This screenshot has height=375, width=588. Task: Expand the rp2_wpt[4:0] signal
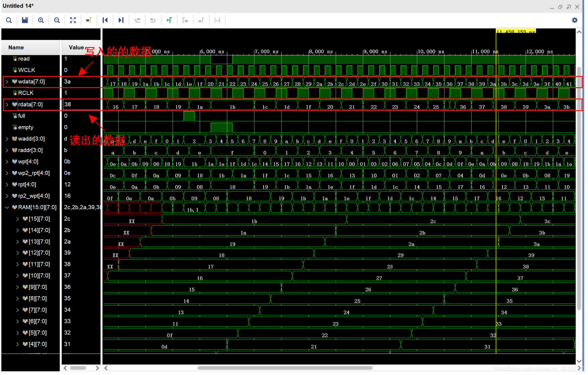(7, 196)
